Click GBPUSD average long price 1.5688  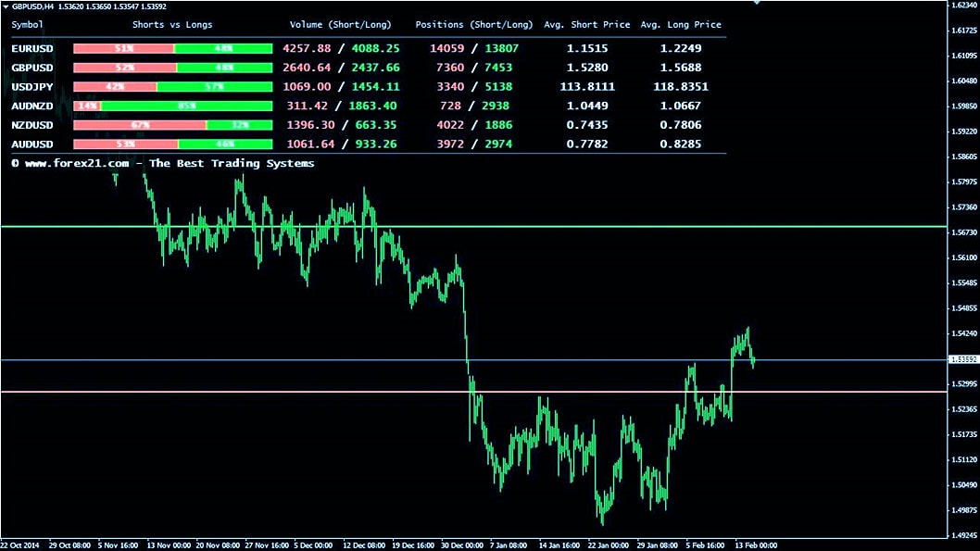681,68
